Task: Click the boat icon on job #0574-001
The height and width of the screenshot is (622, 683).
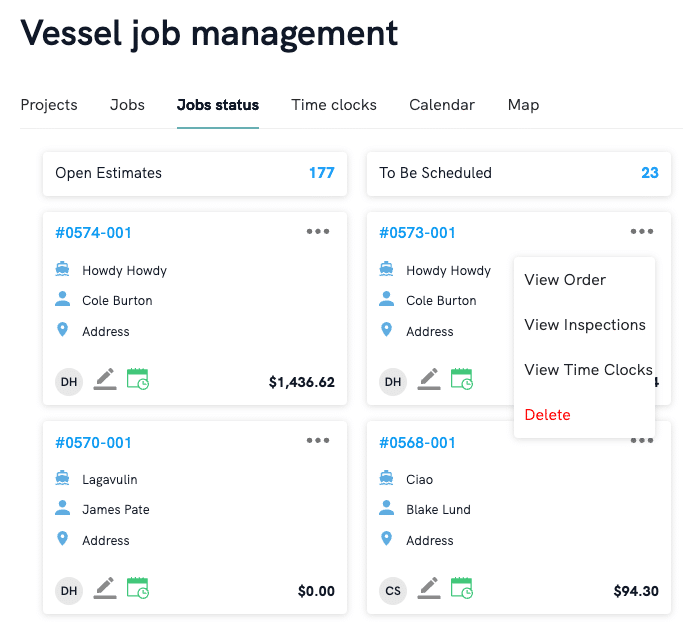Action: pos(62,269)
